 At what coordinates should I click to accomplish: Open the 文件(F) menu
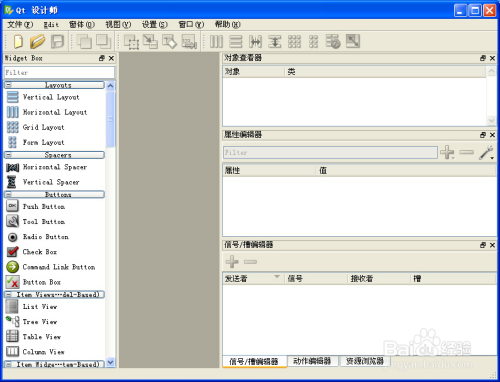tap(20, 24)
